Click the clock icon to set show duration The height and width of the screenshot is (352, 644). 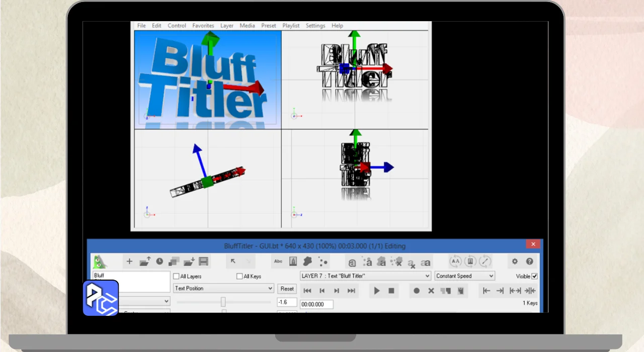point(159,261)
